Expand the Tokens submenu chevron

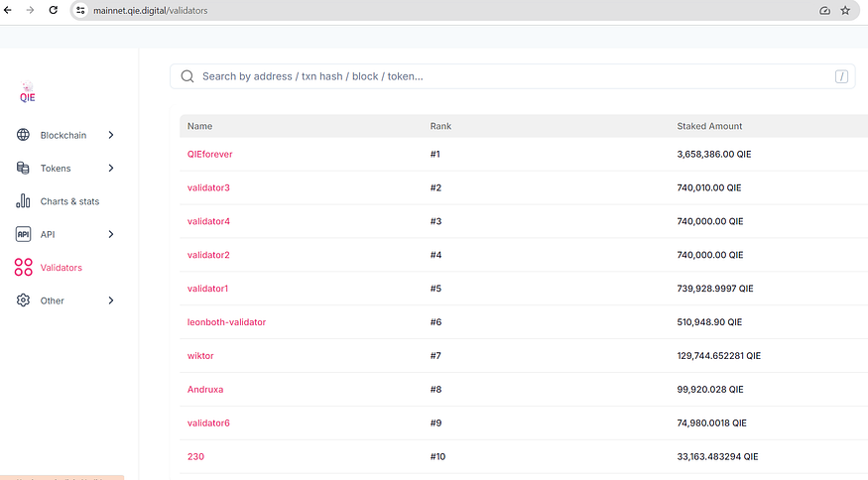coord(111,169)
